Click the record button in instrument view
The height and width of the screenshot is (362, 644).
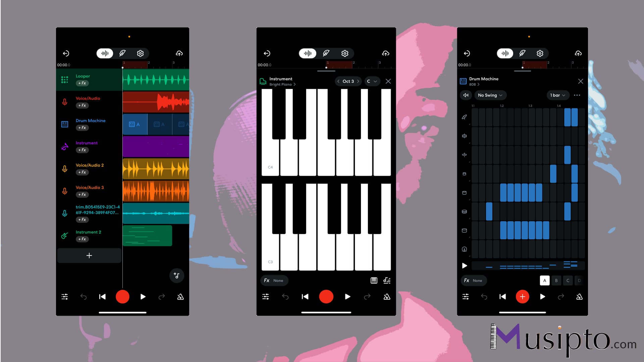(x=326, y=297)
